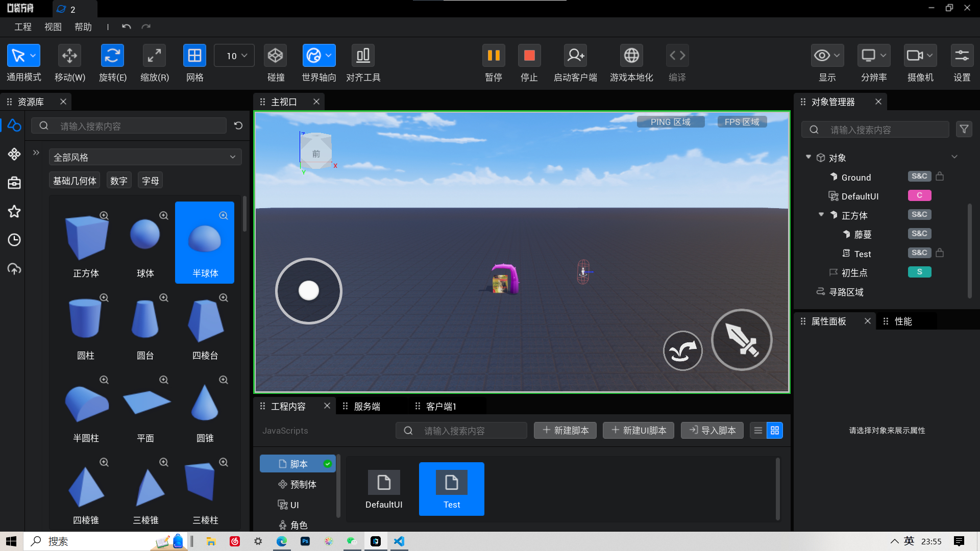Open the grid size 10 dropdown
The height and width of the screenshot is (551, 980).
(x=235, y=56)
